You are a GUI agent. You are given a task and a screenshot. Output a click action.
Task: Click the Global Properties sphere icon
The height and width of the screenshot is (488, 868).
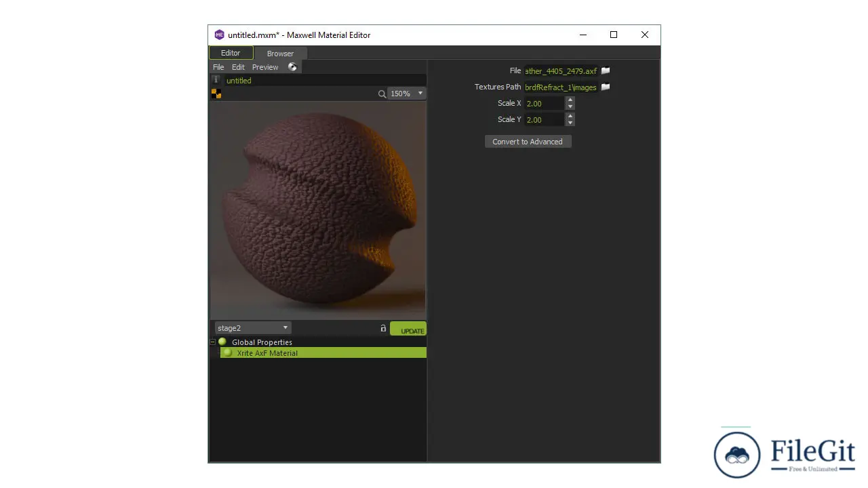click(222, 342)
